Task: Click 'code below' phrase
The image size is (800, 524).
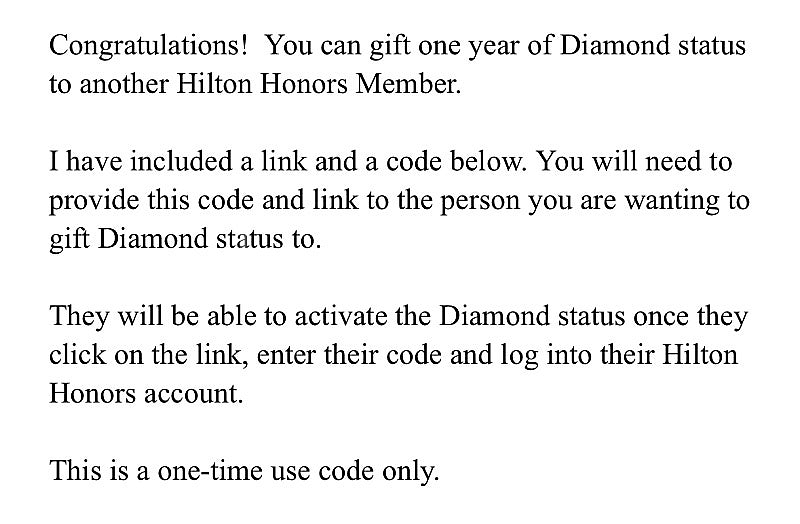Action: 456,161
